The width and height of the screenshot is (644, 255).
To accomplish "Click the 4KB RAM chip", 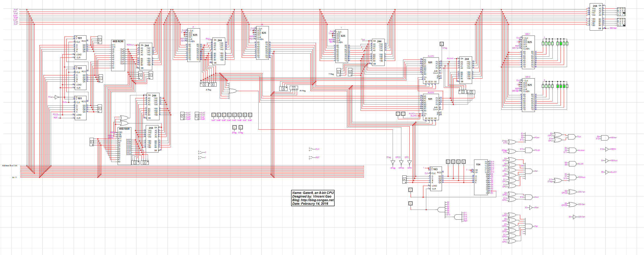I will pyautogui.click(x=124, y=146).
